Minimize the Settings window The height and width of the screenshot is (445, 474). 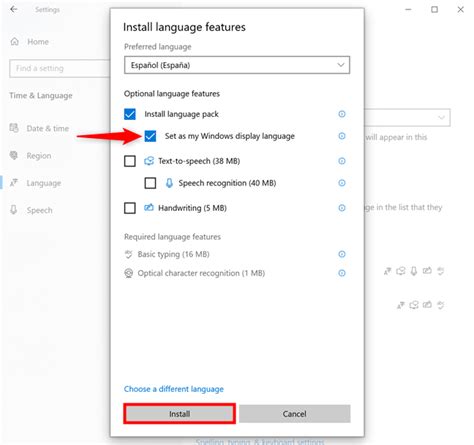[408, 10]
